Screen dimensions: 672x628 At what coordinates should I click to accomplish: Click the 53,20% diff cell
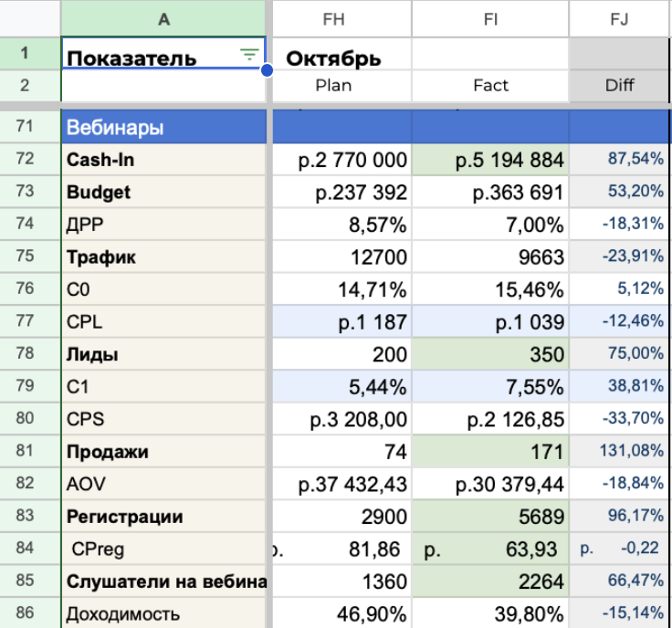(x=619, y=193)
